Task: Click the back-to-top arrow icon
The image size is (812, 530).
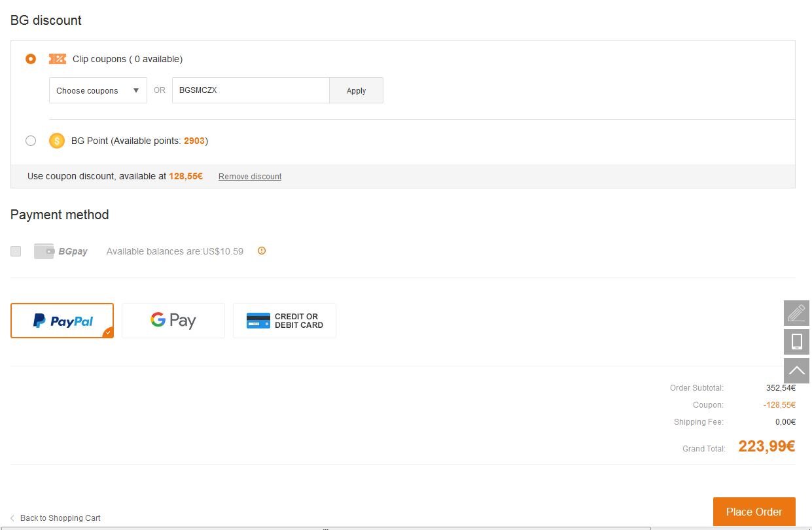Action: pyautogui.click(x=796, y=370)
